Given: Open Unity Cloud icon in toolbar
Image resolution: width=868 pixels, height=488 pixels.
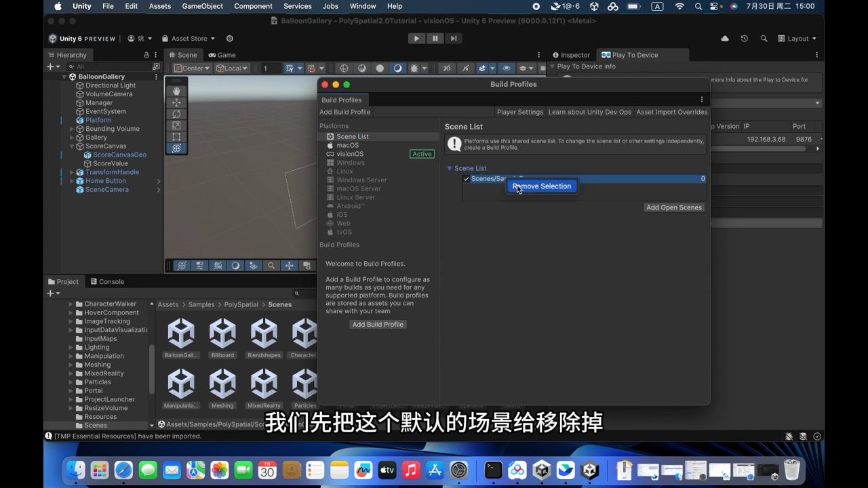Looking at the screenshot, I should point(725,39).
